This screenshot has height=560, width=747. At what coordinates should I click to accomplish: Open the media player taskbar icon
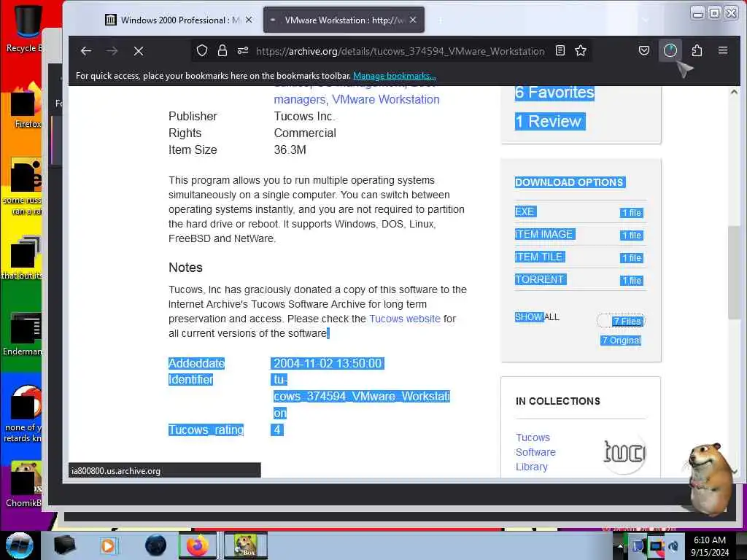(x=108, y=546)
